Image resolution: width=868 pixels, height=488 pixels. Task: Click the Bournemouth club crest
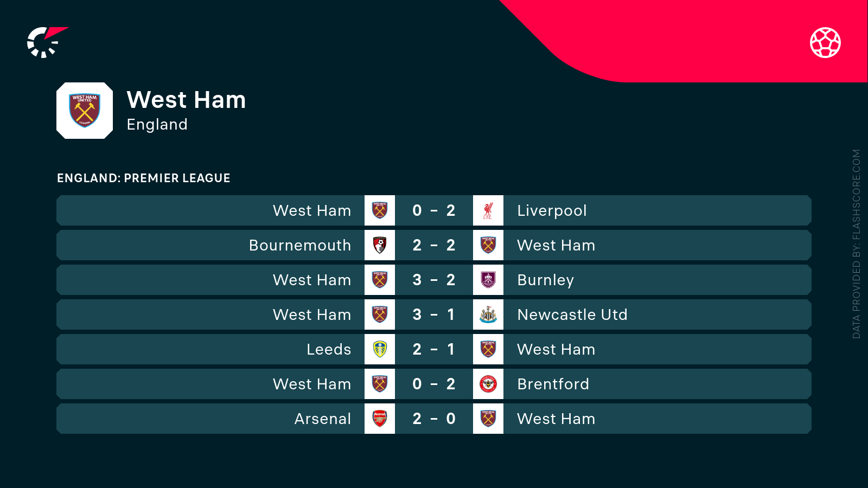(380, 245)
